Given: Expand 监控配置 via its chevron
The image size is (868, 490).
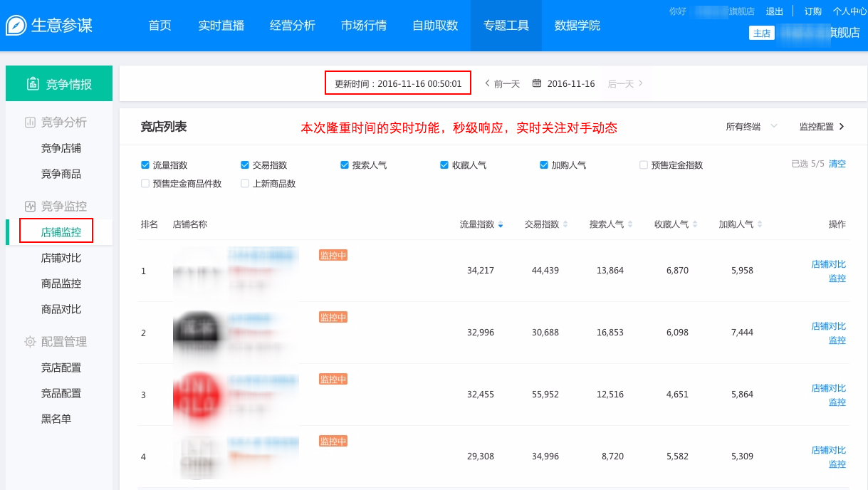Looking at the screenshot, I should click(x=842, y=125).
